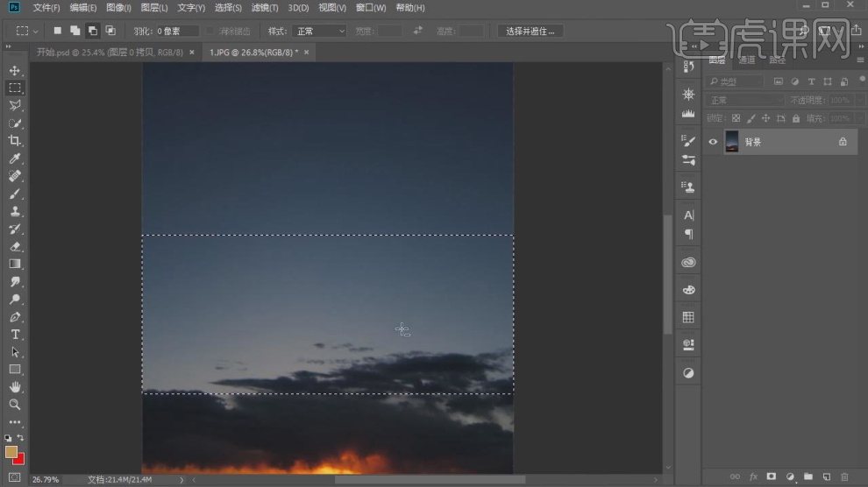Switch to the 开始.psd document tab
The height and width of the screenshot is (487, 868).
click(x=110, y=53)
